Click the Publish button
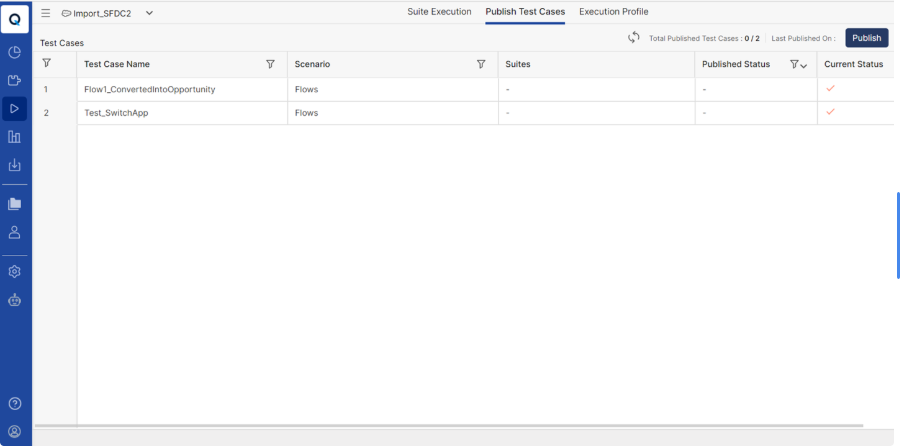Screen dimensions: 901x447 (867, 38)
